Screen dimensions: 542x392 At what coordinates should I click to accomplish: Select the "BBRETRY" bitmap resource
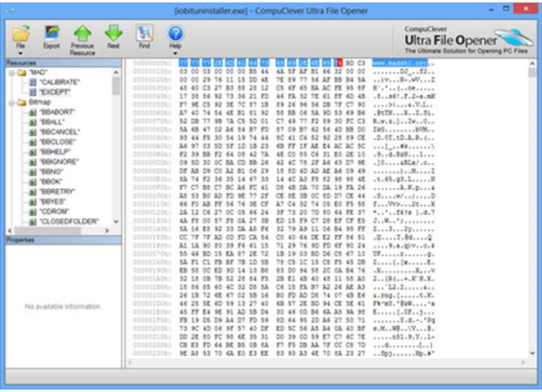(58, 192)
